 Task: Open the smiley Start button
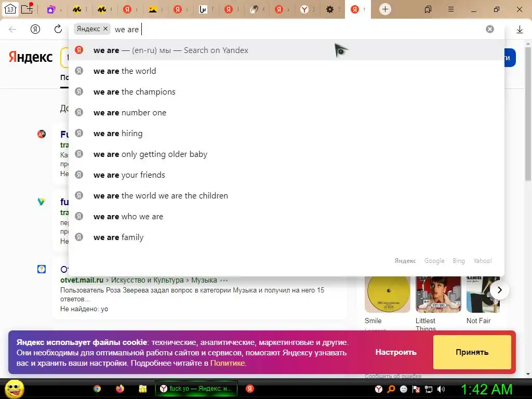click(x=14, y=389)
